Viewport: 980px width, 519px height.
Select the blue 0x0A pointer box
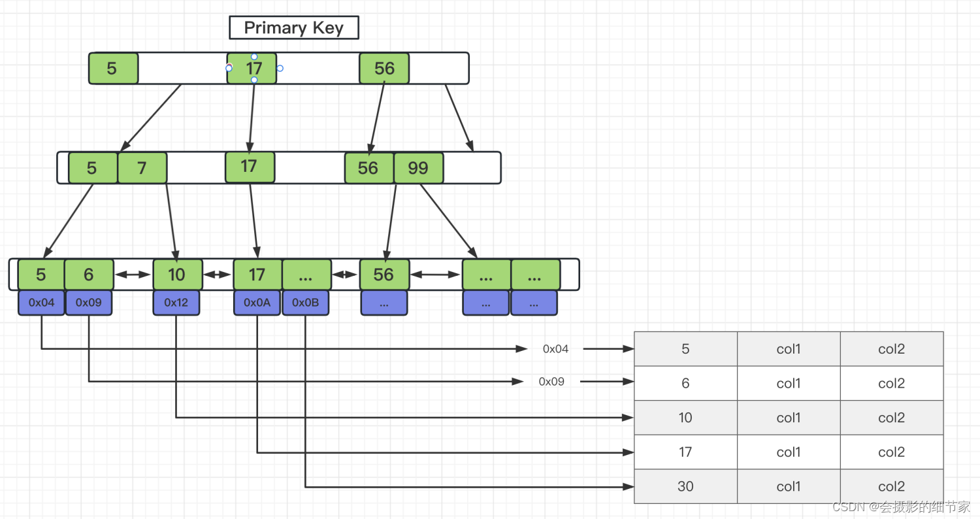[x=257, y=303]
